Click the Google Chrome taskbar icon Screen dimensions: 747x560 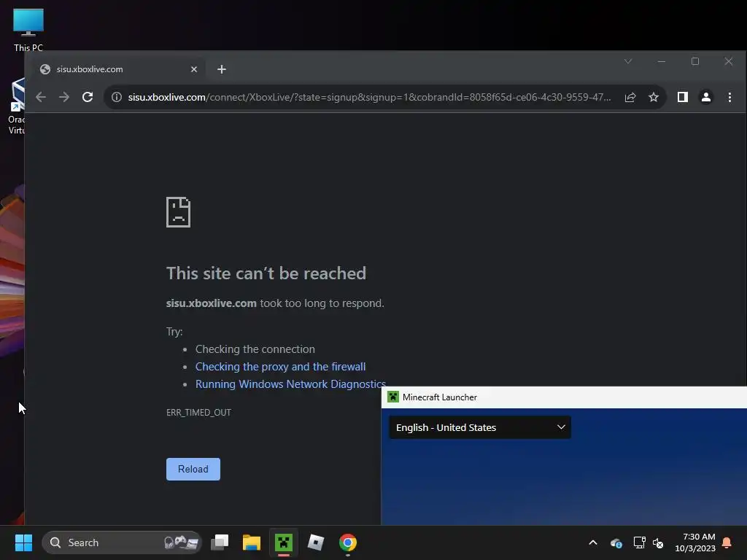[348, 542]
